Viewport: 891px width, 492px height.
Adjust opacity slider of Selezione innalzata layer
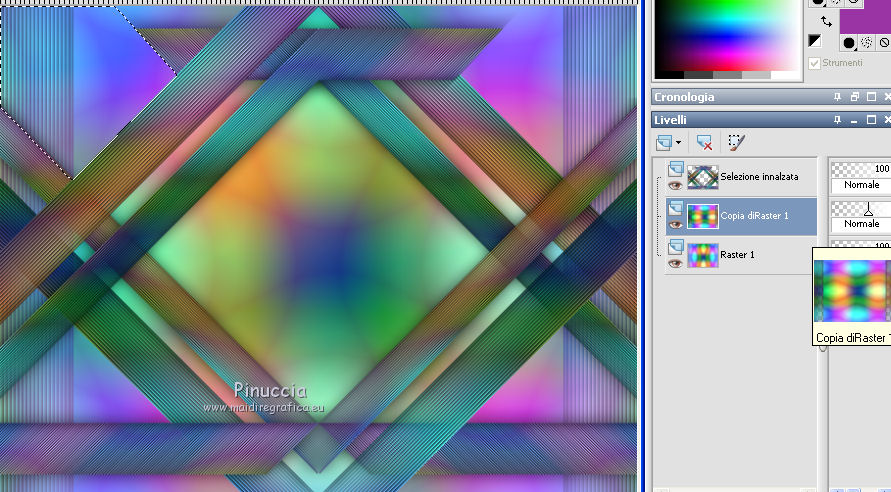tap(861, 169)
